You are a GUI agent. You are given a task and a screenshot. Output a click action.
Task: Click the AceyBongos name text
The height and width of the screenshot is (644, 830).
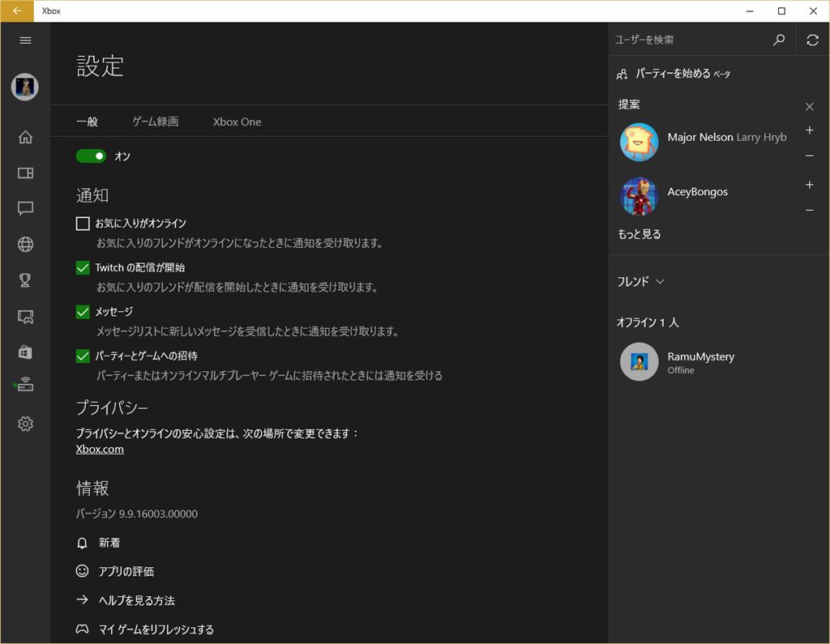(x=697, y=191)
